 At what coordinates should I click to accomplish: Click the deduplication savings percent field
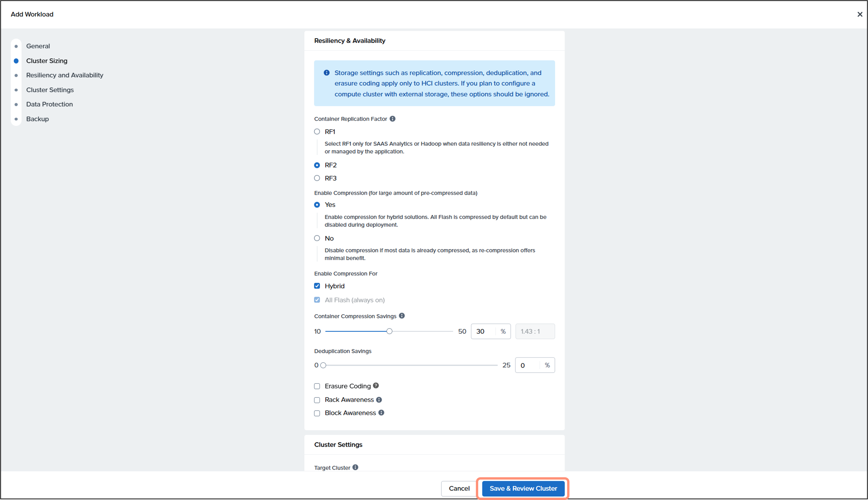click(x=535, y=365)
